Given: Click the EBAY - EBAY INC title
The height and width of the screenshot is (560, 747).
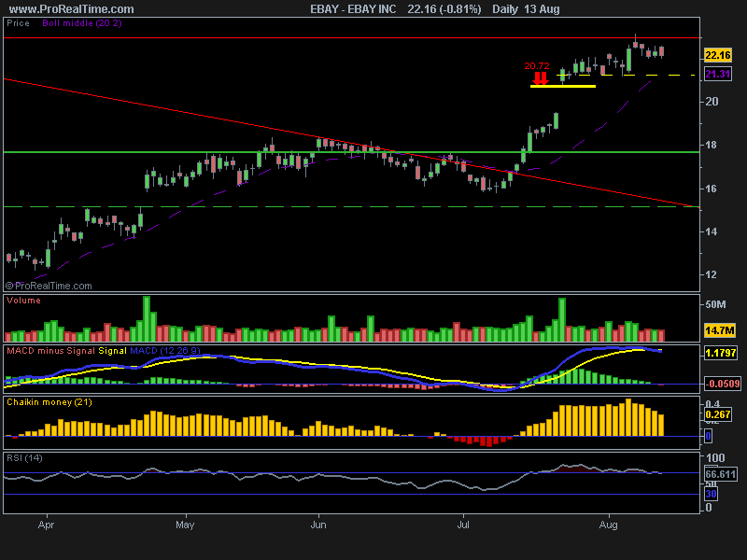Looking at the screenshot, I should click(x=353, y=9).
